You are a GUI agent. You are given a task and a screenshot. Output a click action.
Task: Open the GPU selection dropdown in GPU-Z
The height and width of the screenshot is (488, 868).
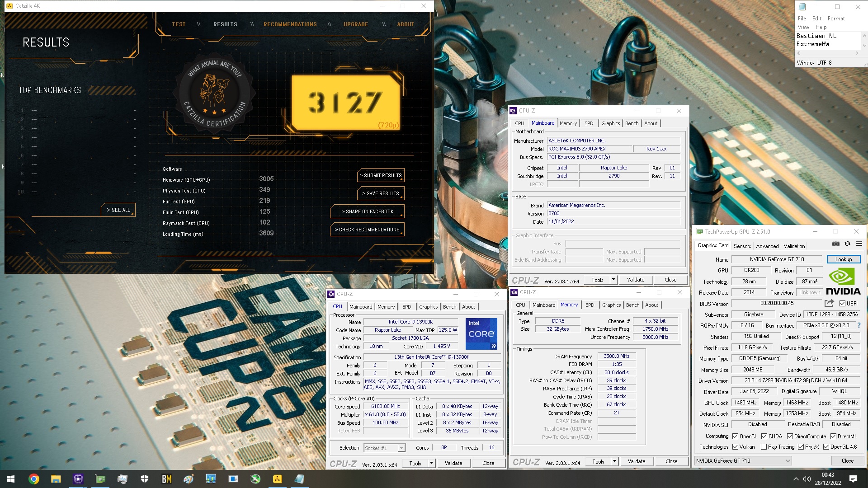[743, 460]
